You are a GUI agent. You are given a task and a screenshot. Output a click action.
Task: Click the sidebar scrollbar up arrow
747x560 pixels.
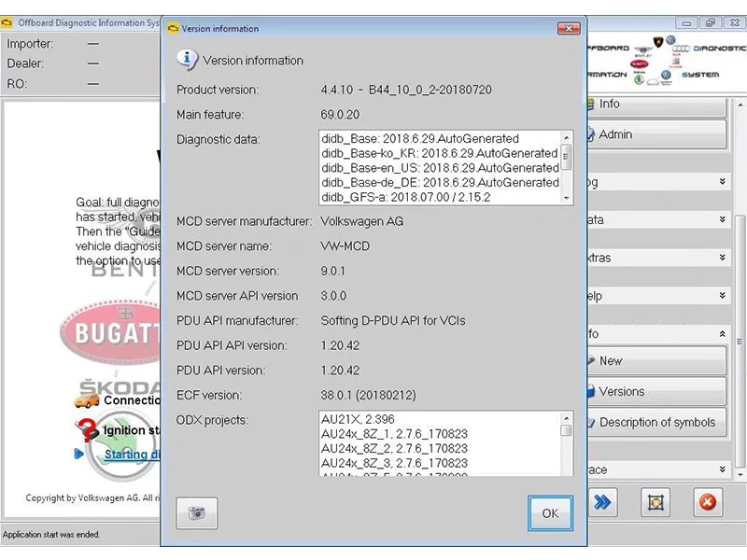coord(740,105)
